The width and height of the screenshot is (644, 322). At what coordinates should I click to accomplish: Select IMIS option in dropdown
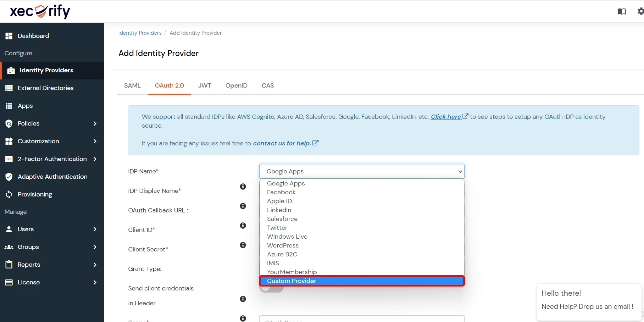coord(362,263)
